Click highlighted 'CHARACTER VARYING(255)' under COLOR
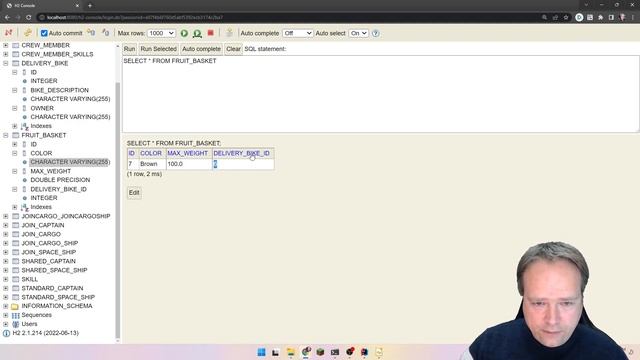The height and width of the screenshot is (360, 640). [70, 162]
